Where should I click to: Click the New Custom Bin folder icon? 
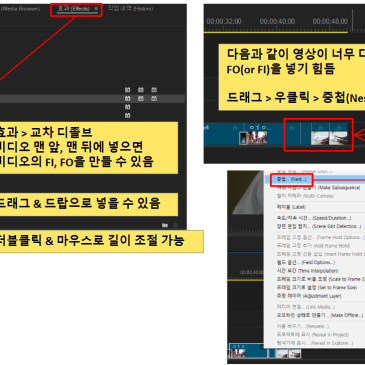165,225
